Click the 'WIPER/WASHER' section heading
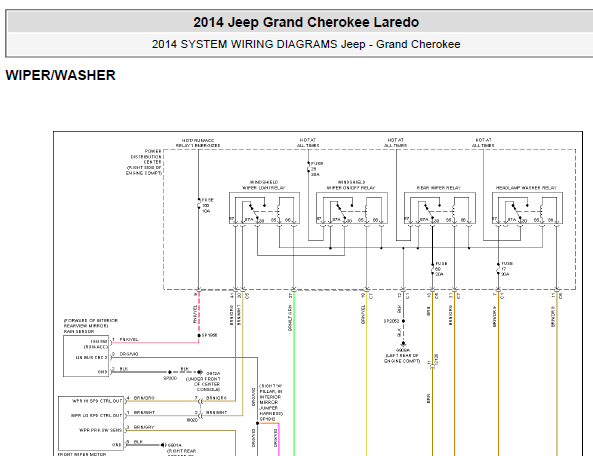The image size is (593, 456). (x=61, y=75)
